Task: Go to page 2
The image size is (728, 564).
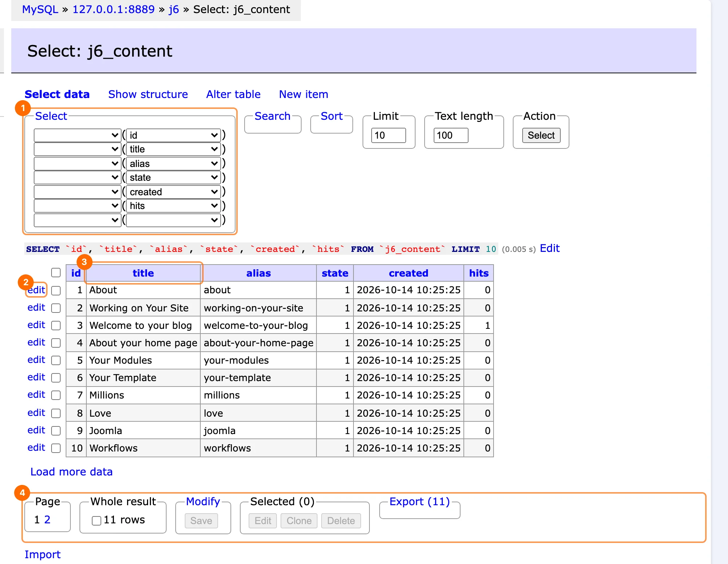Action: point(47,520)
